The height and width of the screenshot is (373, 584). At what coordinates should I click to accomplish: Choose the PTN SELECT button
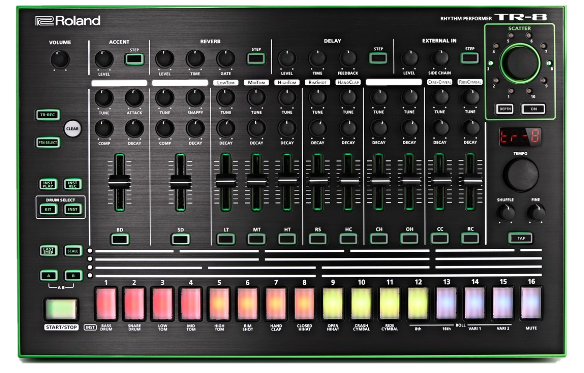(x=48, y=142)
